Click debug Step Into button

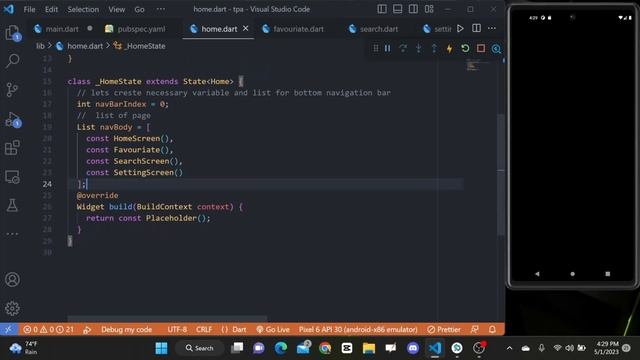click(x=418, y=49)
